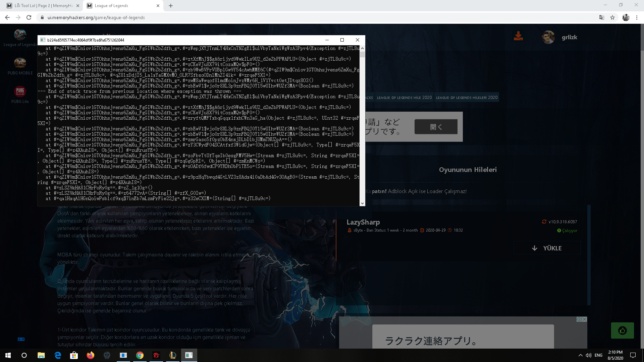Image resolution: width=644 pixels, height=362 pixels.
Task: Open a new browser tab
Action: (x=170, y=6)
